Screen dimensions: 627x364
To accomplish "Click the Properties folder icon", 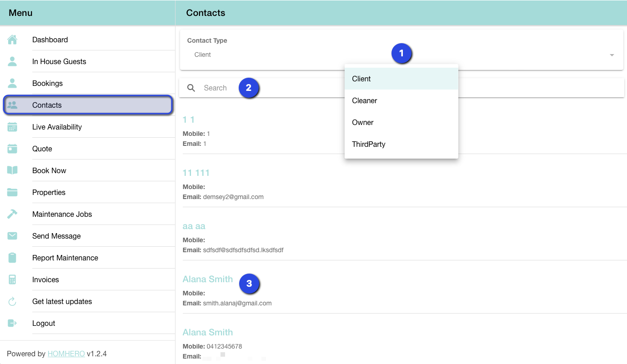I will point(12,192).
